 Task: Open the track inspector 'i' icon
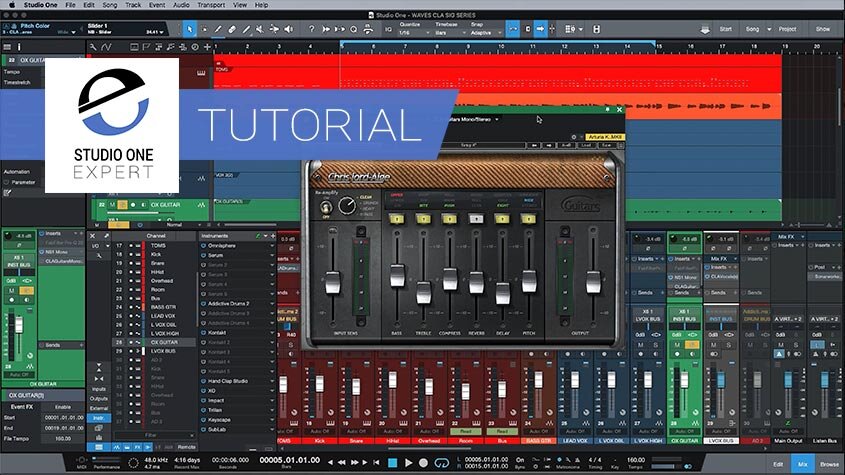[x=19, y=47]
